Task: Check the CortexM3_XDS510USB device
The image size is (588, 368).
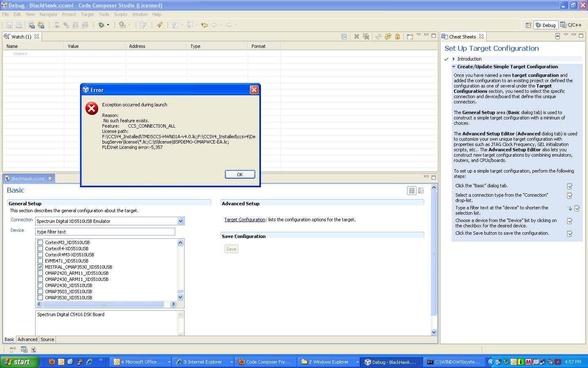Action: (40, 242)
